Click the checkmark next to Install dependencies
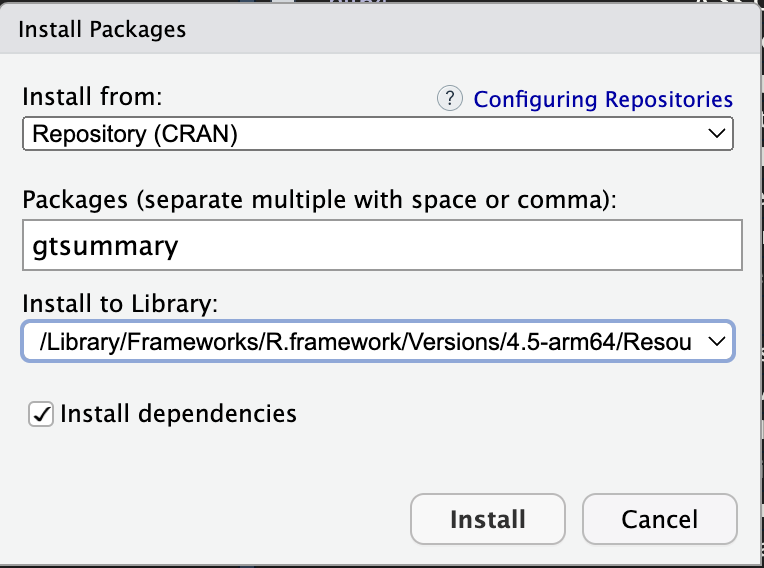The image size is (764, 568). pos(41,415)
